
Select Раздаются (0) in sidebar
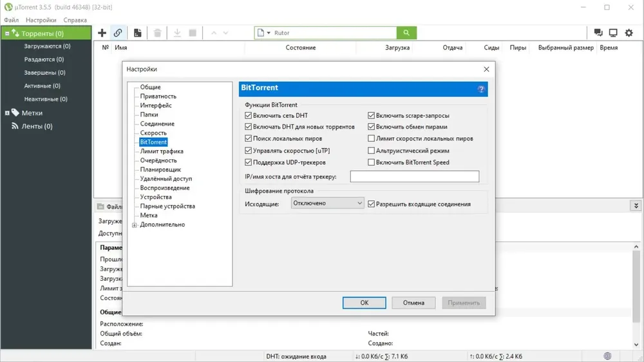point(44,59)
